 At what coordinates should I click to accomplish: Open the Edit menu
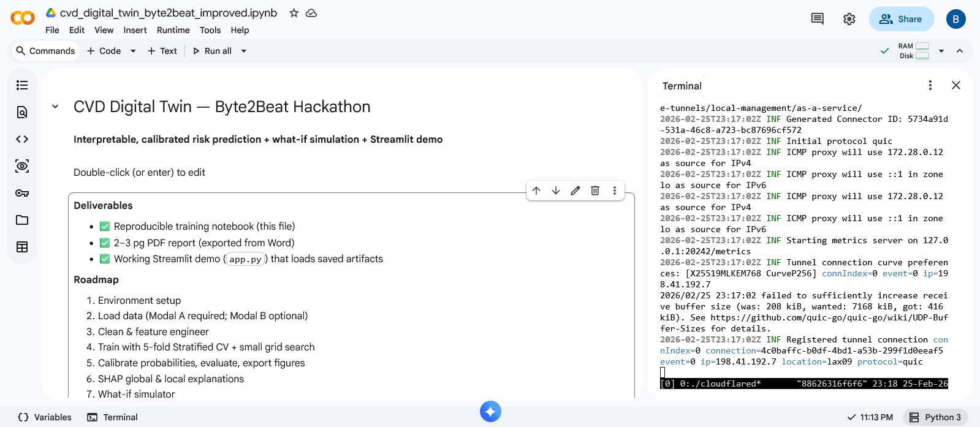point(77,30)
